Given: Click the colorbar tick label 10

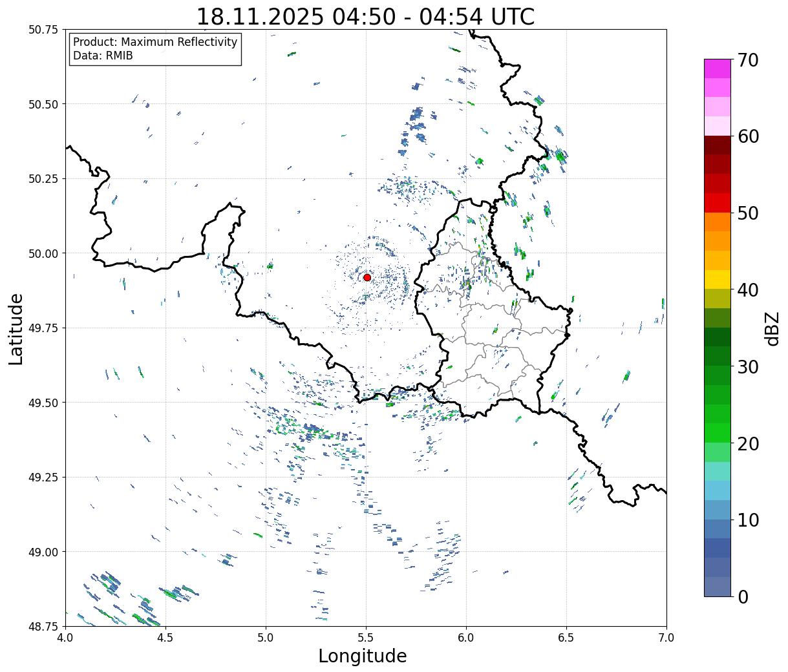Looking at the screenshot, I should tap(748, 520).
